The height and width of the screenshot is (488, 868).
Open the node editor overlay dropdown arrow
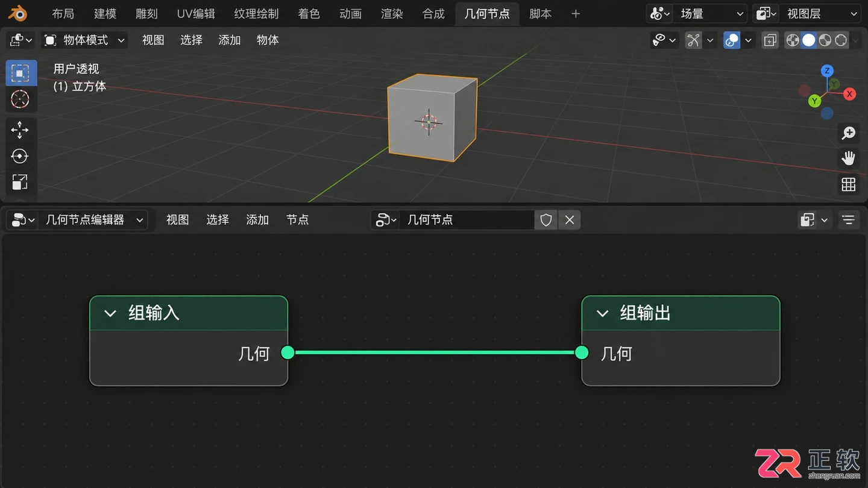click(824, 220)
